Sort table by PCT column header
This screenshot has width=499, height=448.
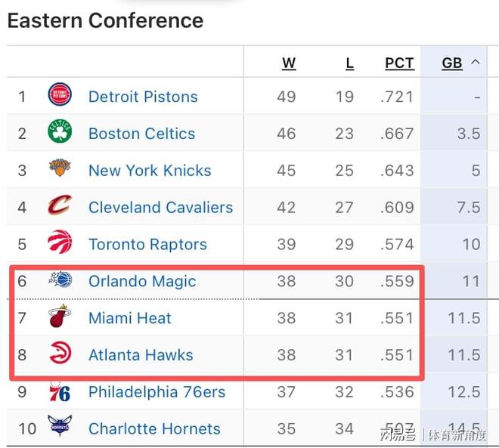point(399,63)
